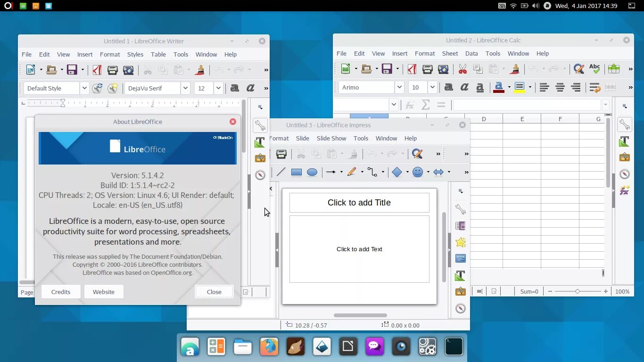Click Function Wizard icon in Calc

(410, 105)
